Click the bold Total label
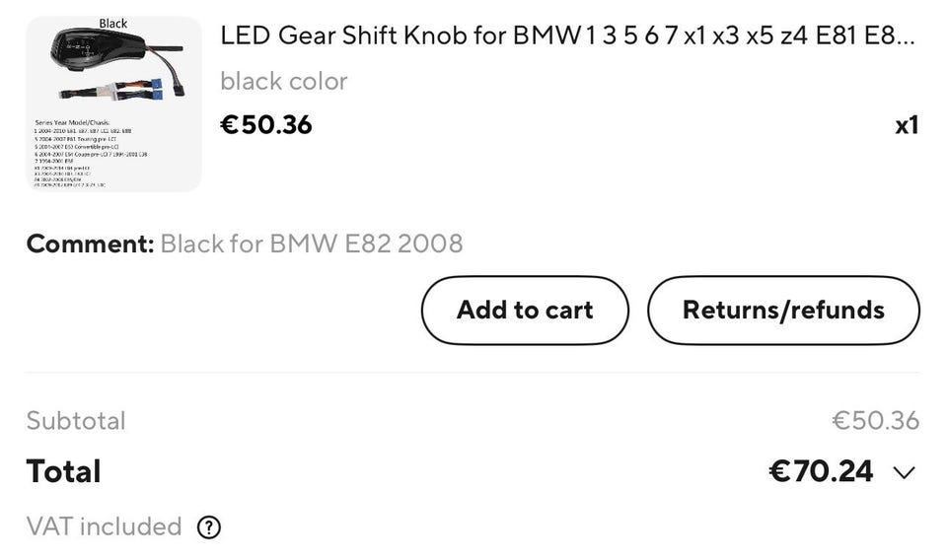 coord(64,471)
